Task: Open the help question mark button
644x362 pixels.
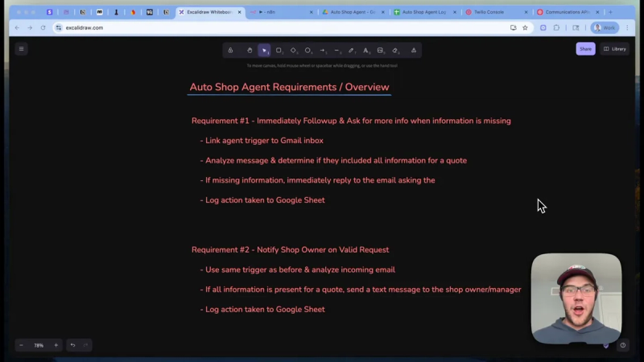Action: point(622,345)
